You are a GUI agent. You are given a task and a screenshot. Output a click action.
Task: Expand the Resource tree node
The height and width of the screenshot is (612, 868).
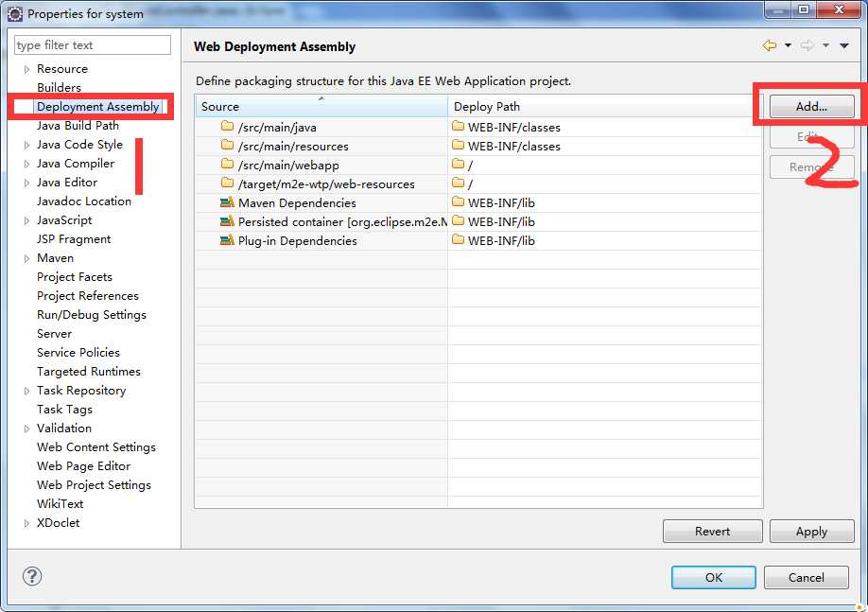click(x=26, y=69)
